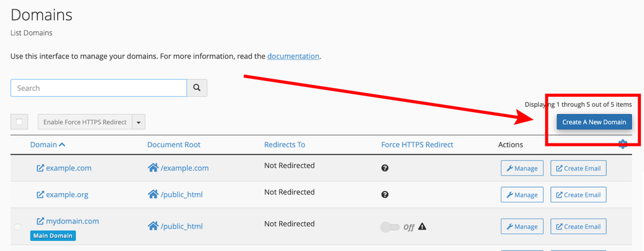This screenshot has width=644, height=251.
Task: Click the Main Domain badge
Action: pos(53,236)
